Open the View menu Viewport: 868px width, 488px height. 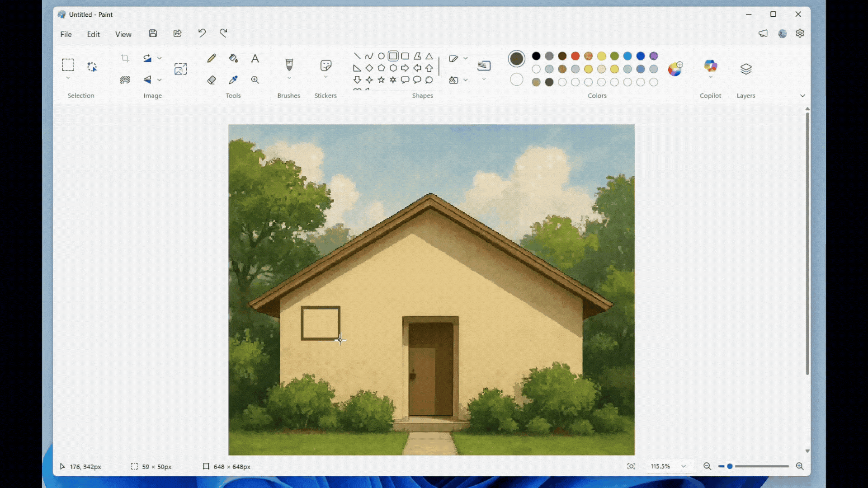123,34
